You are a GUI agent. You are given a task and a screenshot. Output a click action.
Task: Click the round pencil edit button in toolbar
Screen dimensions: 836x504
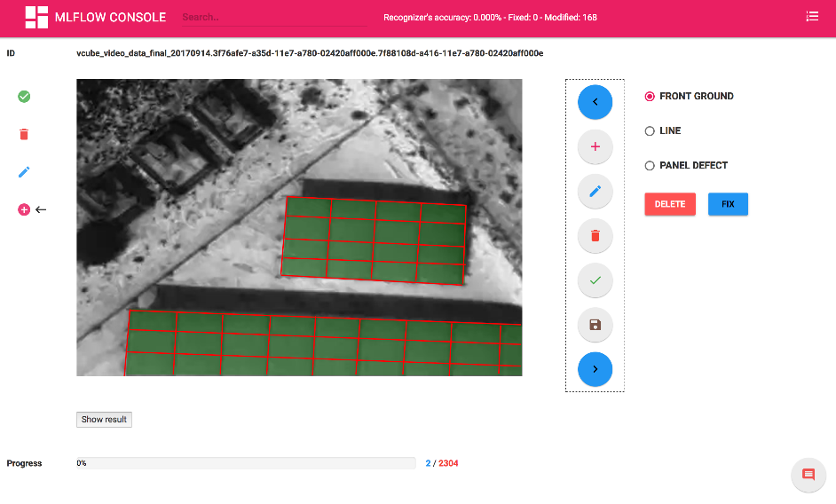point(595,191)
